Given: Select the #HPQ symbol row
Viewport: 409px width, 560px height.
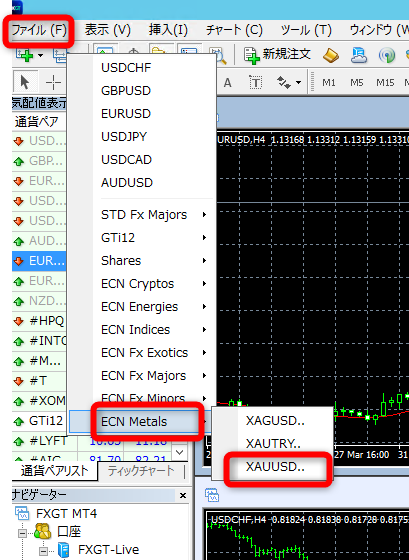Looking at the screenshot, I should pyautogui.click(x=39, y=321).
